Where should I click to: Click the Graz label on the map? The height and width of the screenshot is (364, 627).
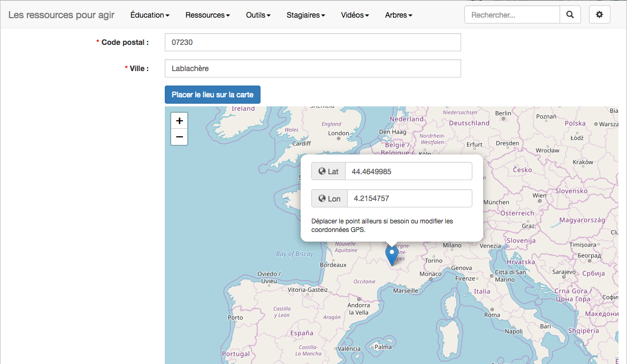[528, 226]
